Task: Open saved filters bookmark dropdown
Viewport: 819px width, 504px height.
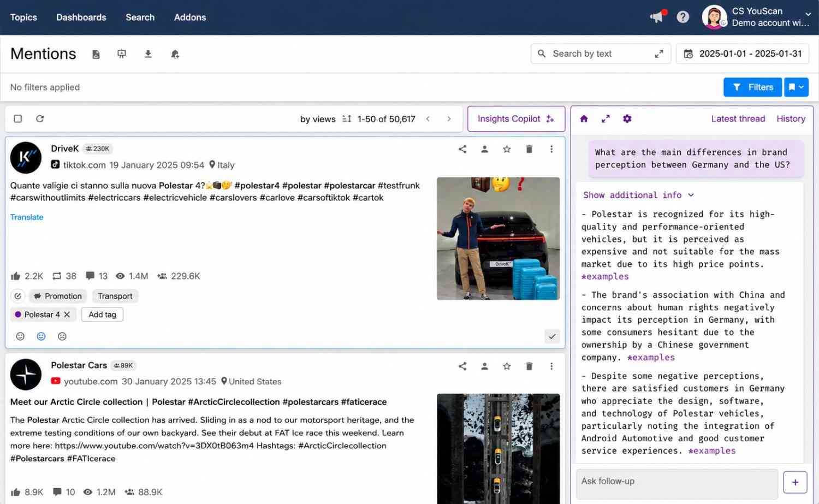Action: [x=797, y=87]
